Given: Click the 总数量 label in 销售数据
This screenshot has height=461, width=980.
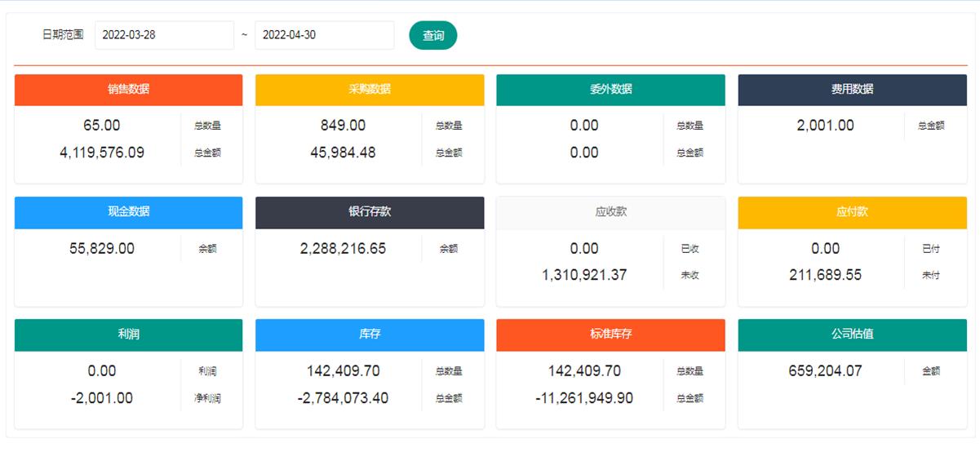Looking at the screenshot, I should coord(207,126).
